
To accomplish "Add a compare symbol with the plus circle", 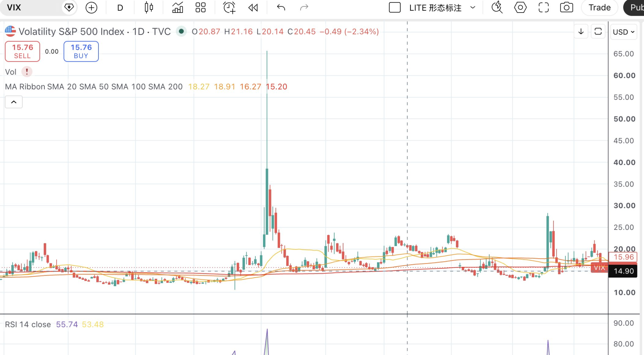I will pyautogui.click(x=92, y=8).
